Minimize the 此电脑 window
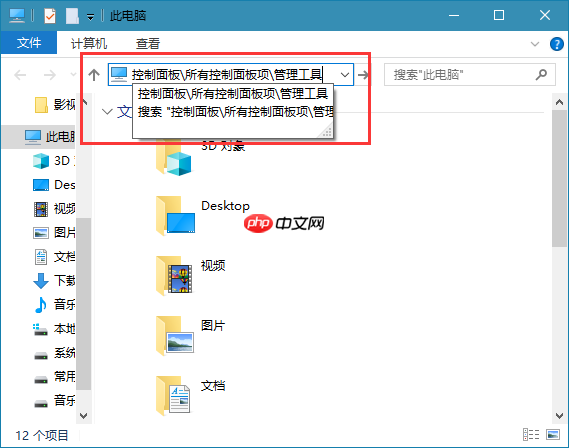Image resolution: width=569 pixels, height=448 pixels. tap(454, 15)
